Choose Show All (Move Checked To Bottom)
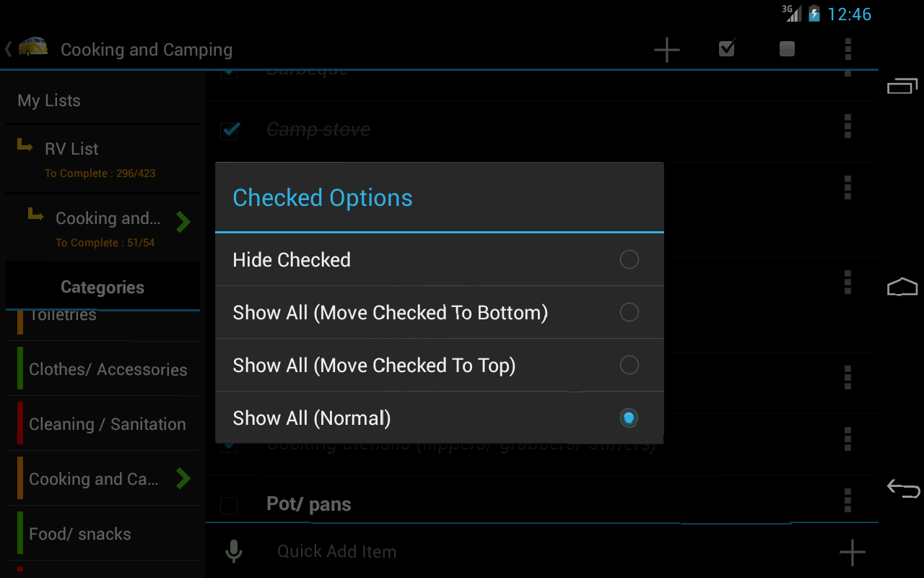924x578 pixels. click(439, 312)
